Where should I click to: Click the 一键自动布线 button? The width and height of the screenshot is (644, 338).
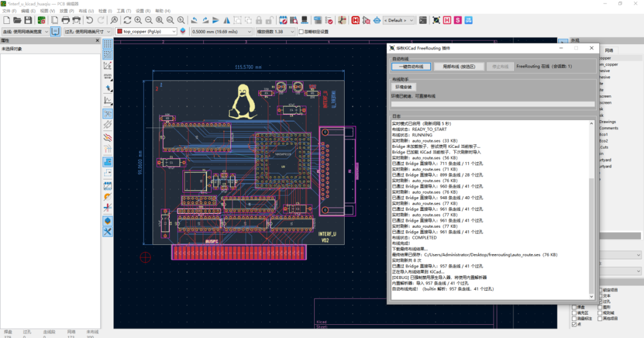pyautogui.click(x=411, y=67)
